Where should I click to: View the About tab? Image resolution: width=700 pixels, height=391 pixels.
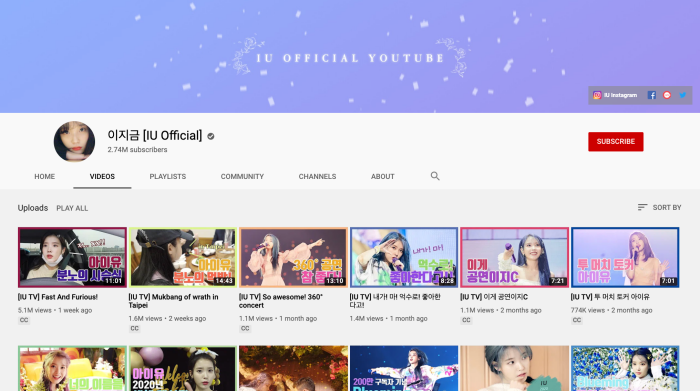(383, 176)
